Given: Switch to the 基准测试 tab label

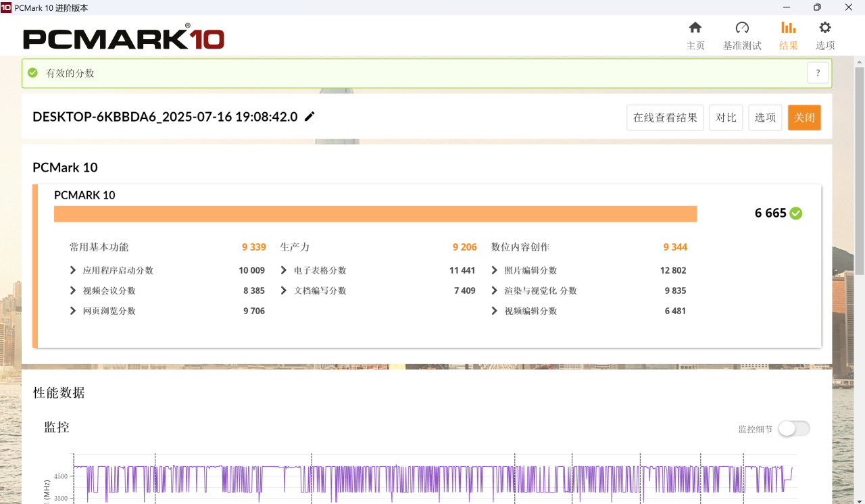Looking at the screenshot, I should point(742,46).
